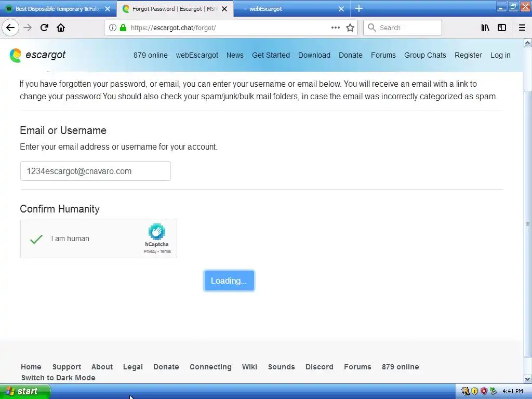Screen dimensions: 532x399
Task: Click the green padlock security icon
Action: coord(123,28)
